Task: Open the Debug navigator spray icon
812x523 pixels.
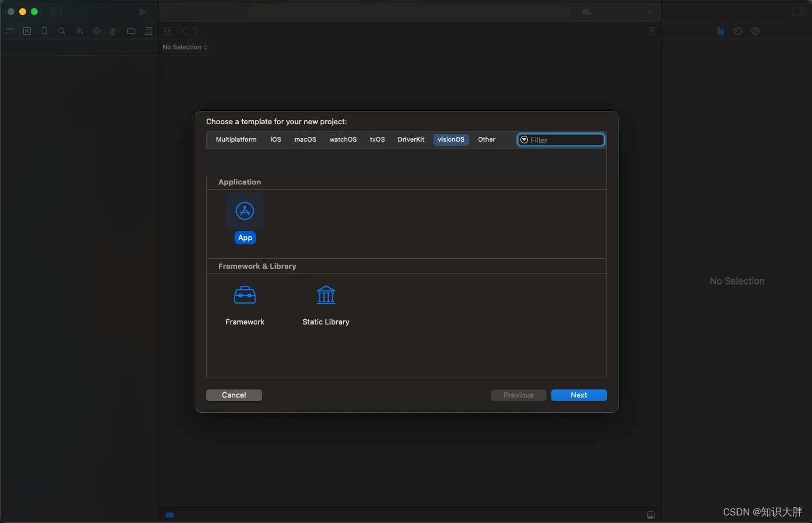Action: pyautogui.click(x=114, y=31)
